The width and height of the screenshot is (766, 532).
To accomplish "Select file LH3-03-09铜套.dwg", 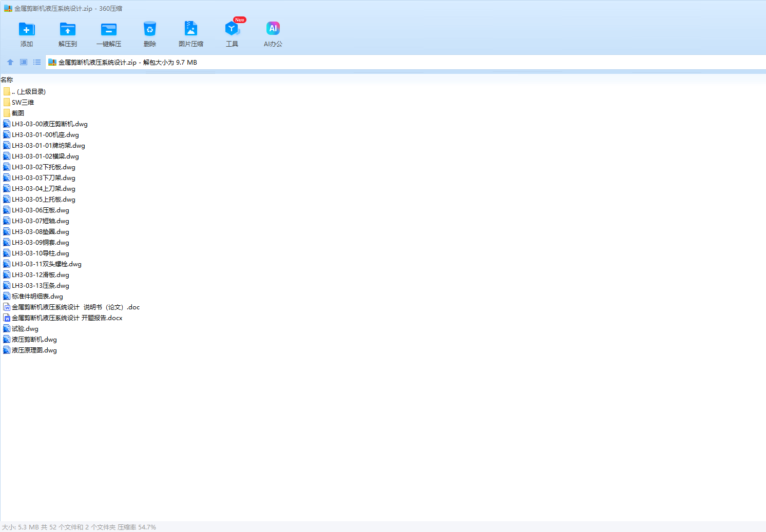I will click(x=41, y=243).
